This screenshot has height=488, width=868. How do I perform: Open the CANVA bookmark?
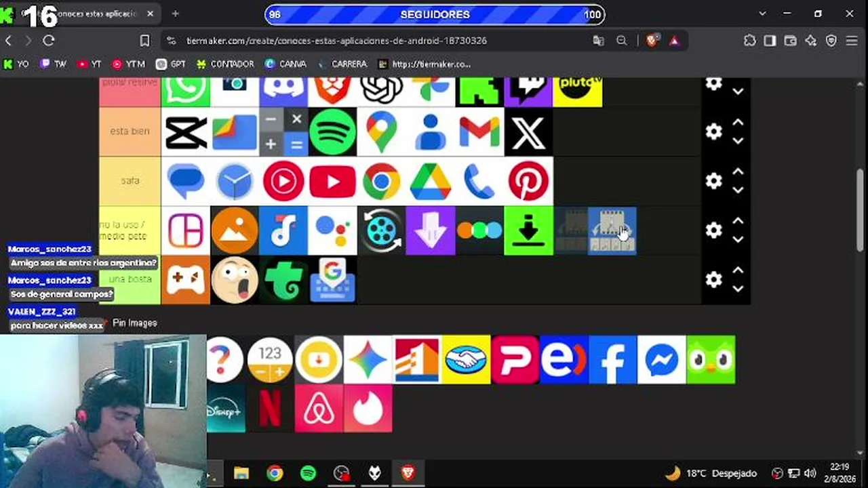coord(285,64)
